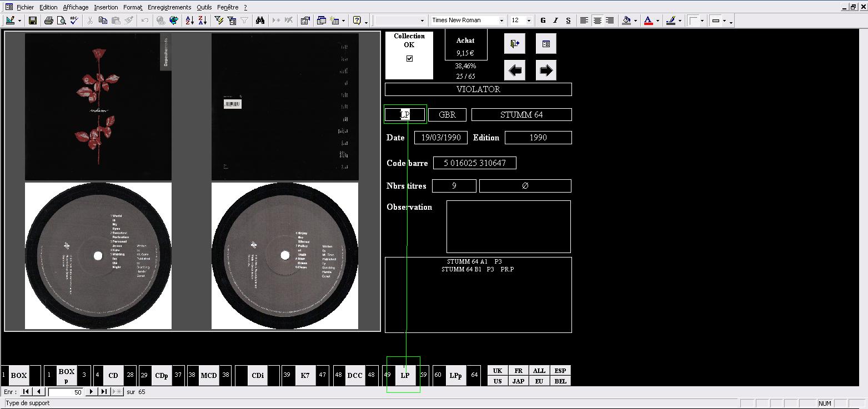Expand fill color dropdown arrow

coord(636,21)
